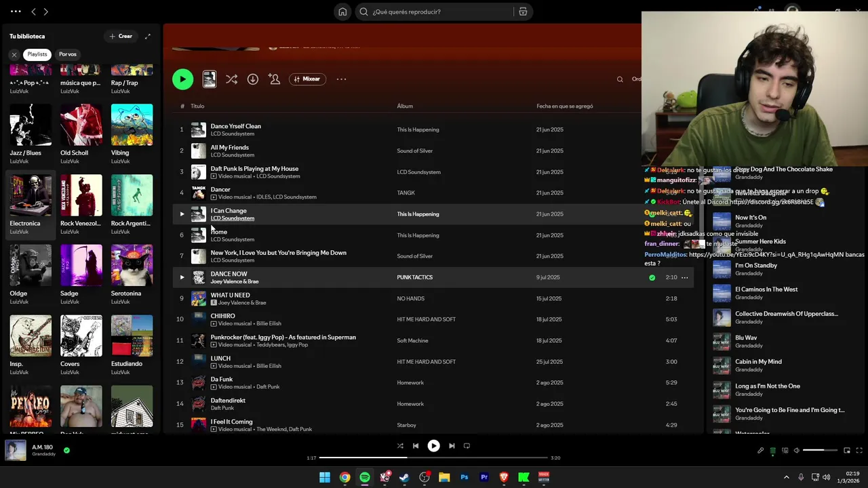Screen dimensions: 868x488
Task: Select the Por vos filter chip
Action: [68, 54]
